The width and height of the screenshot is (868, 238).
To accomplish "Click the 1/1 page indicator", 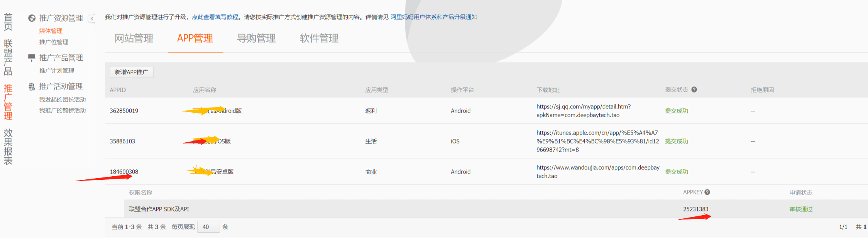I will (843, 227).
